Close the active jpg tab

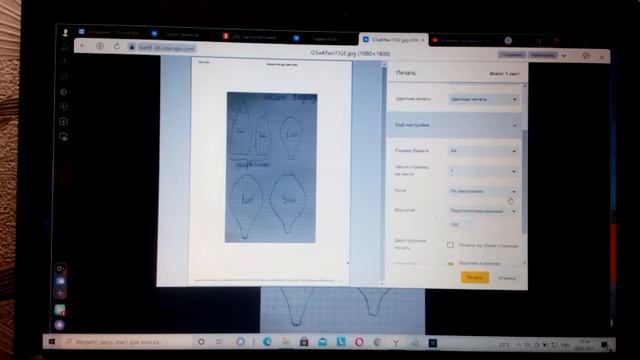coord(422,40)
